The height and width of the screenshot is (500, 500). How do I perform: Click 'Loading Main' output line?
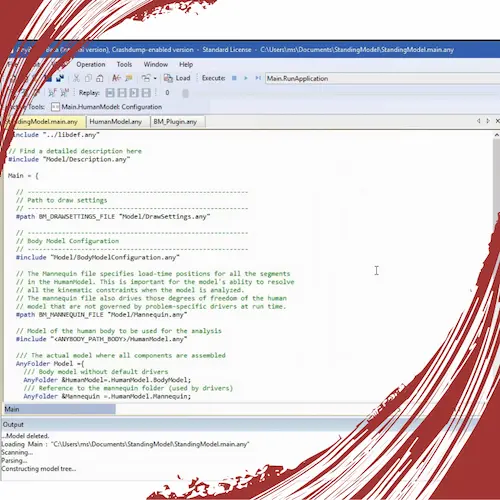125,444
